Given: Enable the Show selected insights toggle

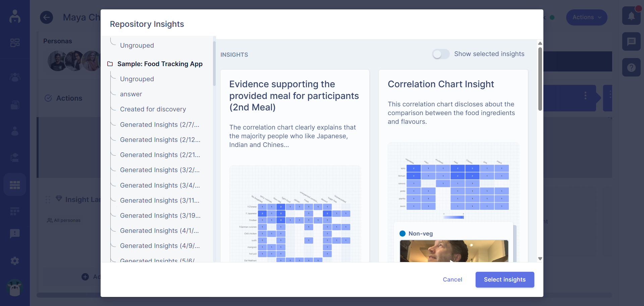Looking at the screenshot, I should [440, 54].
